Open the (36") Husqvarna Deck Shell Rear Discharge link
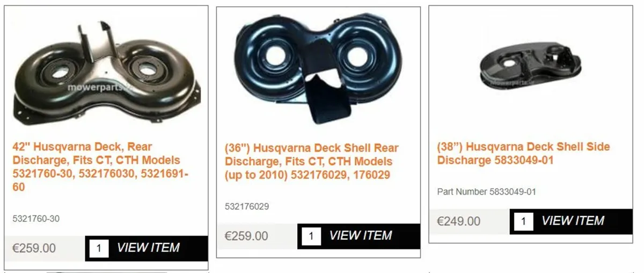This screenshot has width=644, height=273. (312, 161)
